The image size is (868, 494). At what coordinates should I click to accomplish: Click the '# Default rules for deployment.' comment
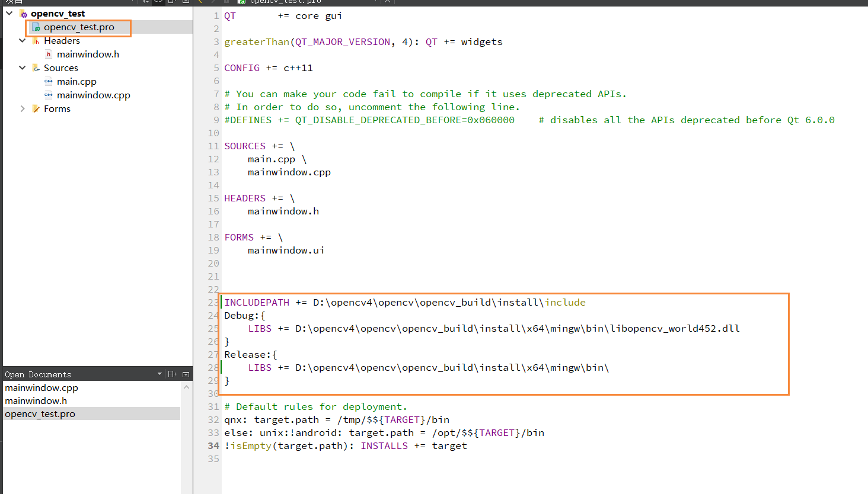(316, 407)
